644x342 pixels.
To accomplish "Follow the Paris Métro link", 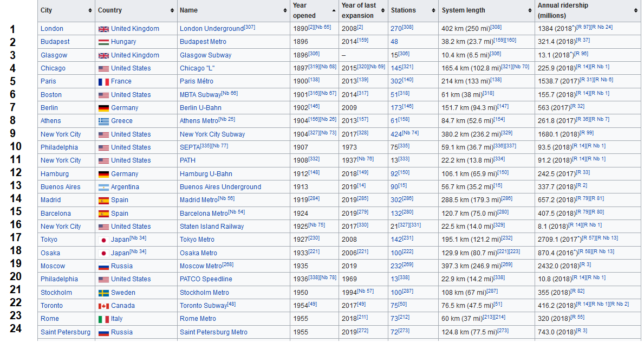I will click(196, 81).
